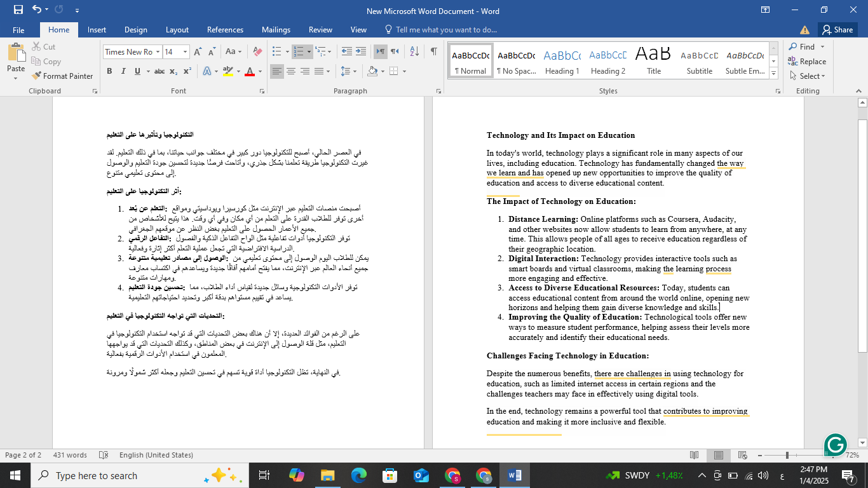
Task: Expand the Select dropdown in Editing
Action: (807, 76)
